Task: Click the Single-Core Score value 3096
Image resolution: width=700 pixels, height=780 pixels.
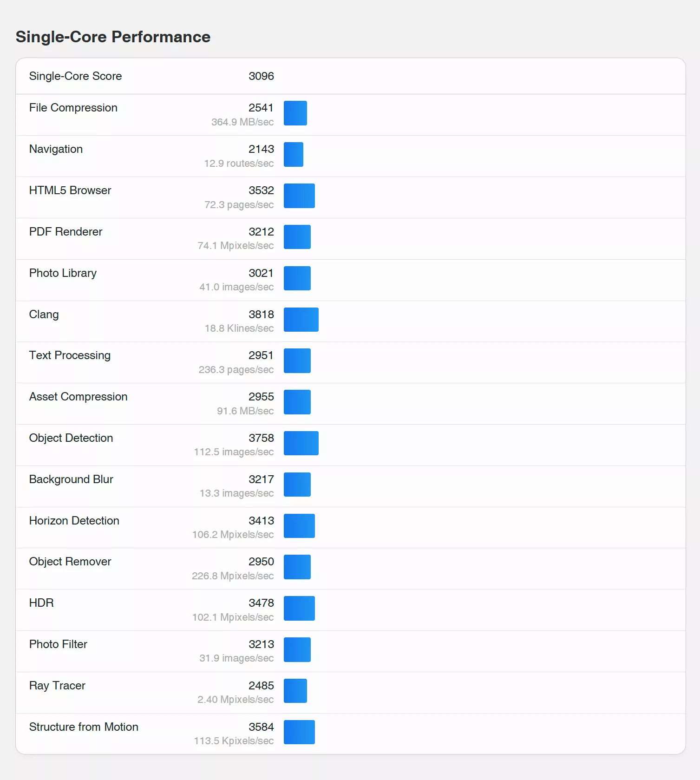Action: 261,76
